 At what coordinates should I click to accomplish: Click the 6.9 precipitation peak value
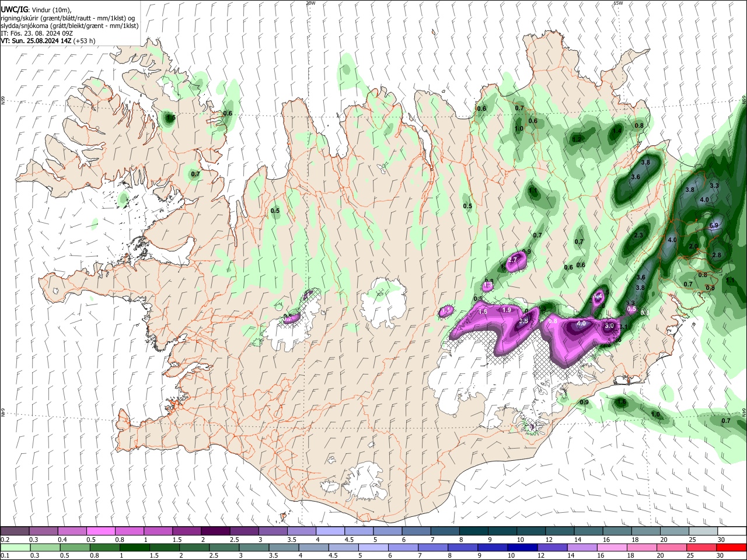coord(714,225)
